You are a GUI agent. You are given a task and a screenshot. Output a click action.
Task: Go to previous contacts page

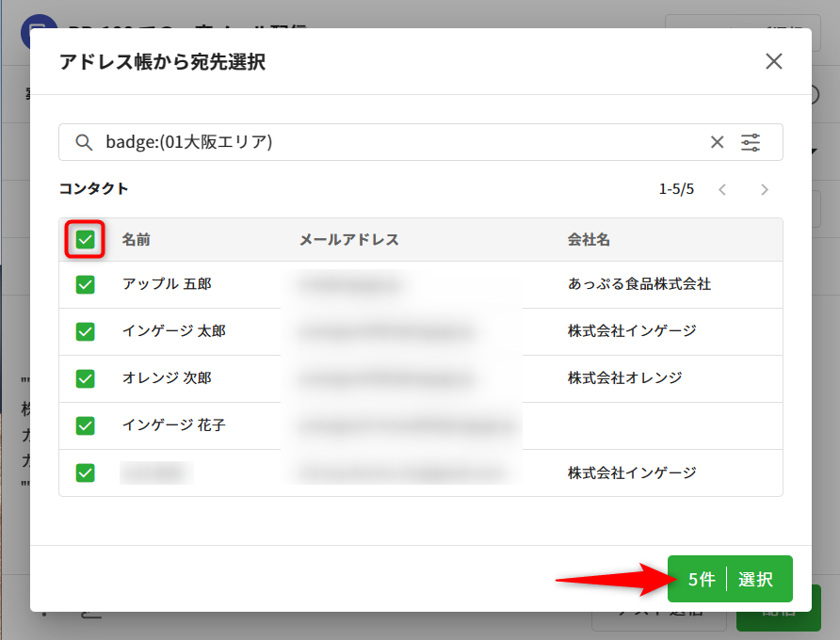[722, 189]
